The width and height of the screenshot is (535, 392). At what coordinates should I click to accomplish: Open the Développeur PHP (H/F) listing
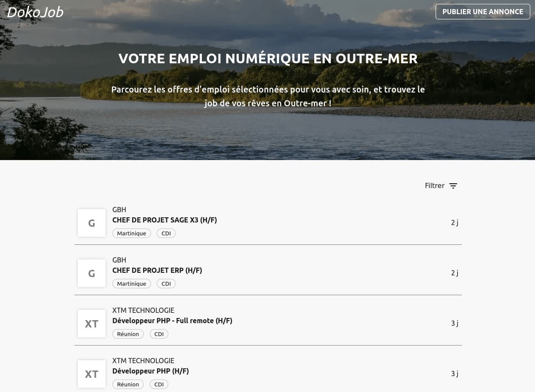click(x=150, y=371)
